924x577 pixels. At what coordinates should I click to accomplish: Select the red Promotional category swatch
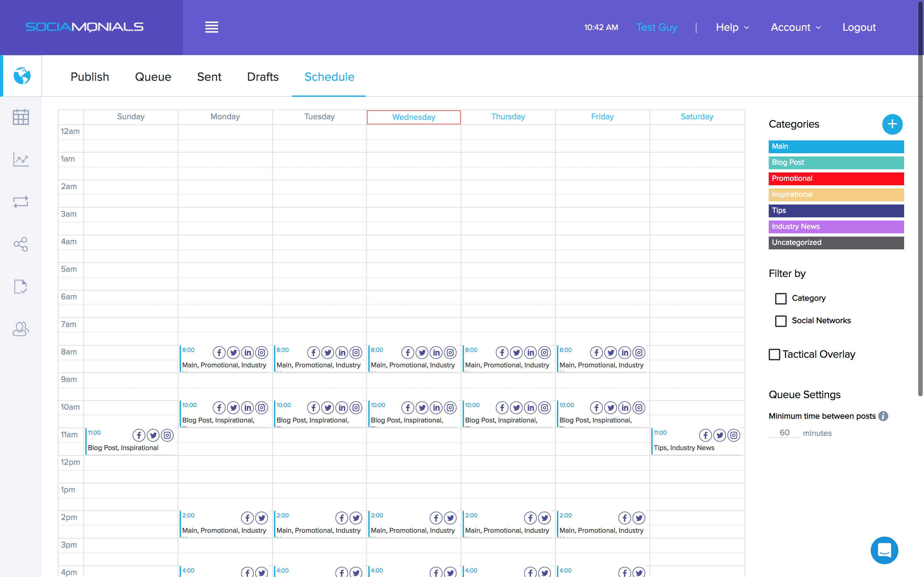(x=836, y=179)
